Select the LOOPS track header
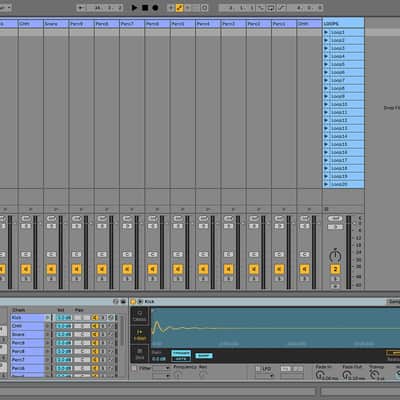This screenshot has width=400, height=400. pos(343,24)
